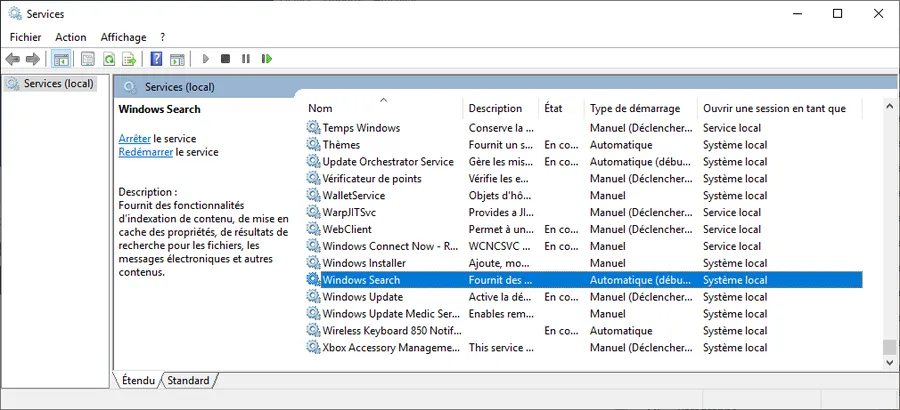The width and height of the screenshot is (900, 410).
Task: Select the Windows Installer service
Action: pos(364,263)
